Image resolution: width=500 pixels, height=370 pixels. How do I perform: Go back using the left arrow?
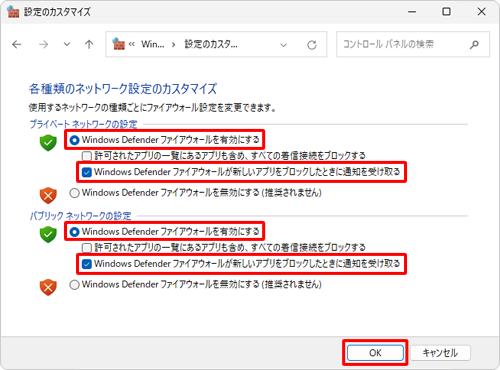coord(17,44)
